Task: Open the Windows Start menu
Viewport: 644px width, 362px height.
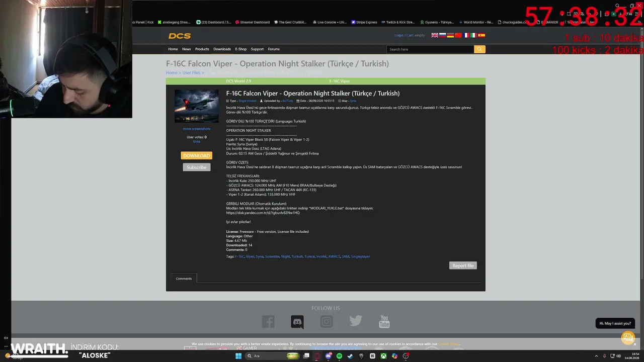Action: tap(238, 356)
